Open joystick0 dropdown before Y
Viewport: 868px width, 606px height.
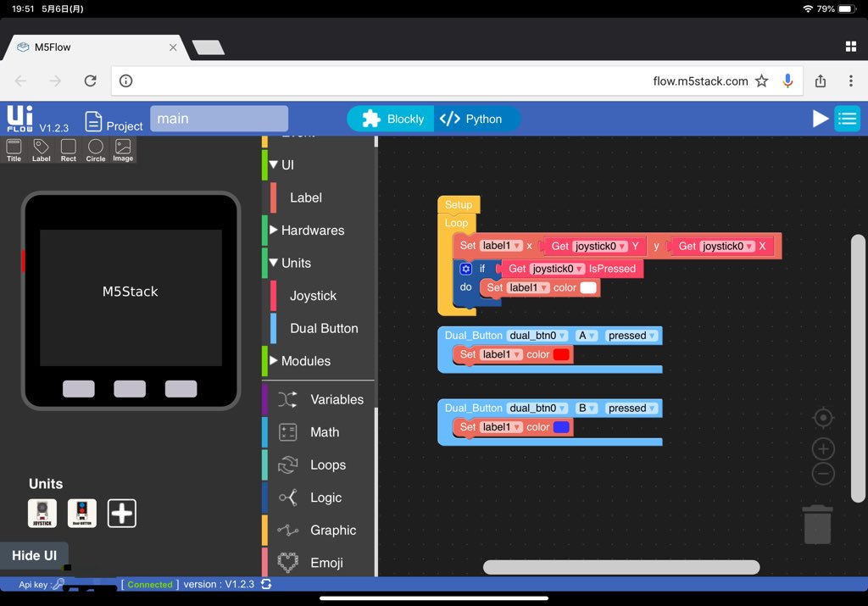click(600, 246)
